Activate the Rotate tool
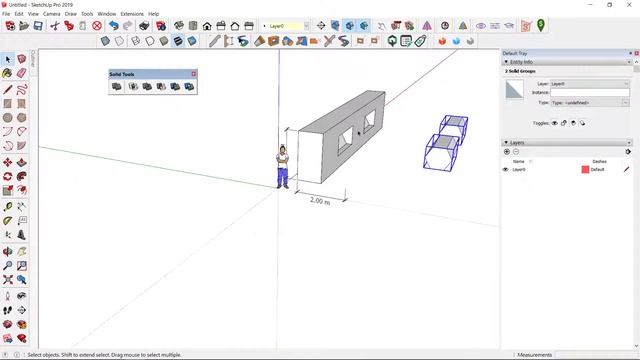 (x=7, y=176)
